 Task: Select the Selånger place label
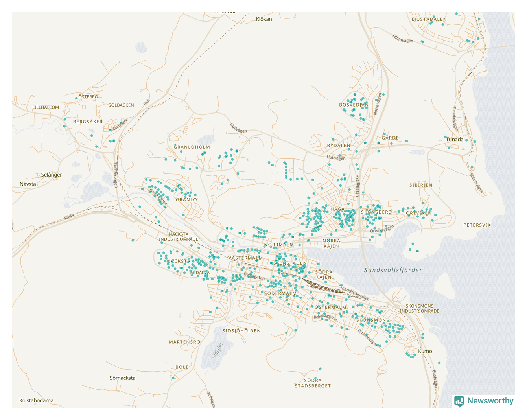tap(52, 175)
